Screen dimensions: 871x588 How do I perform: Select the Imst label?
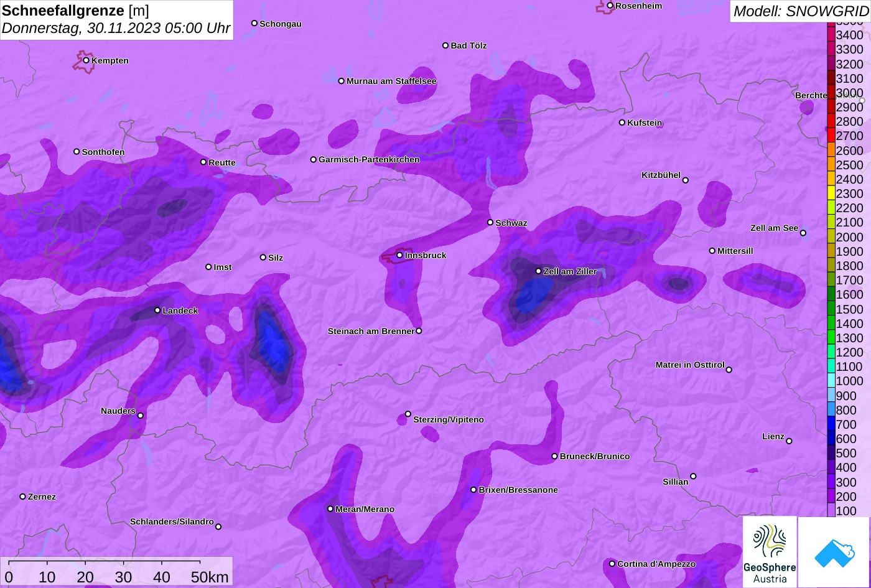tap(223, 267)
